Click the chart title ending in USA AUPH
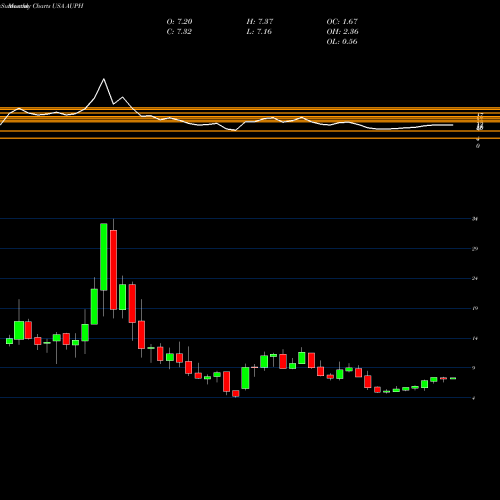 click(x=42, y=6)
